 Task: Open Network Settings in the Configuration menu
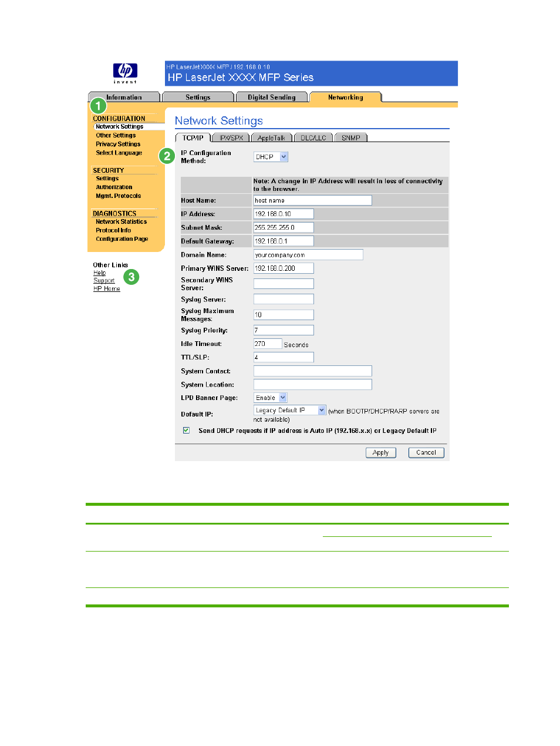point(120,127)
